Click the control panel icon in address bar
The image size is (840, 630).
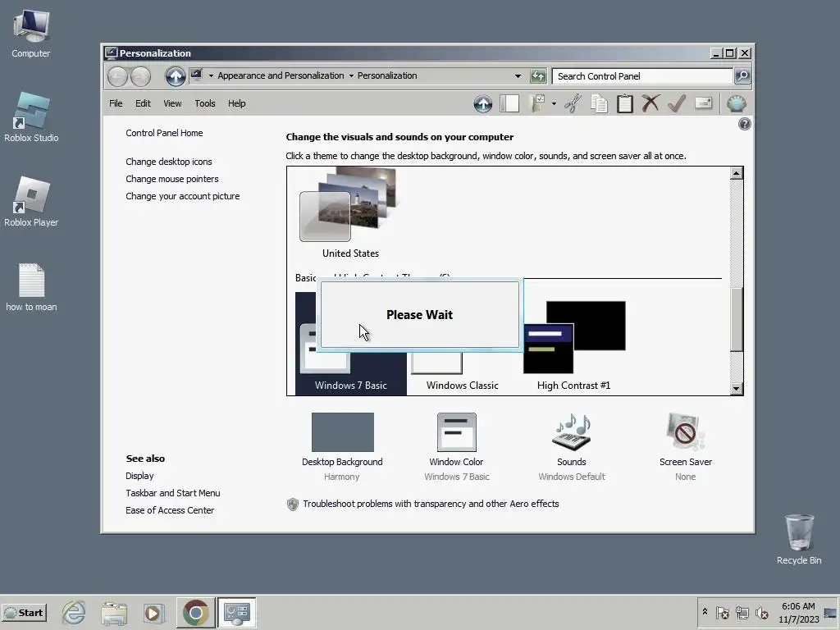point(196,75)
